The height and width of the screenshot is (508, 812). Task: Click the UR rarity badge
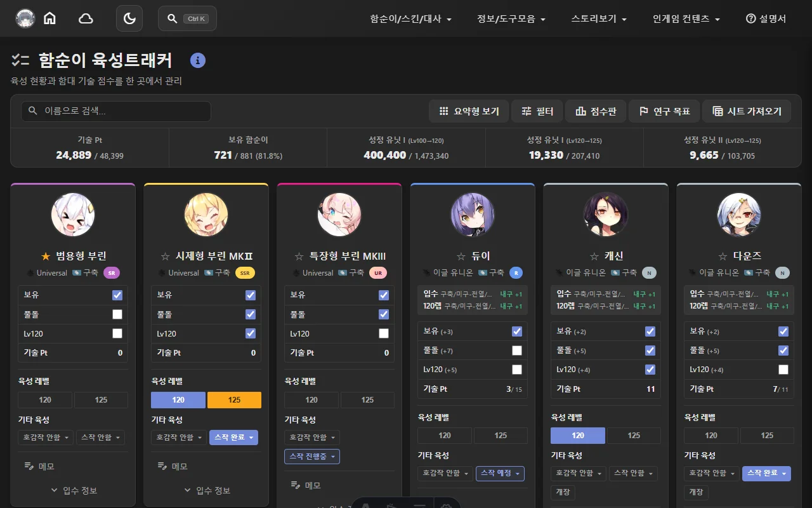378,273
